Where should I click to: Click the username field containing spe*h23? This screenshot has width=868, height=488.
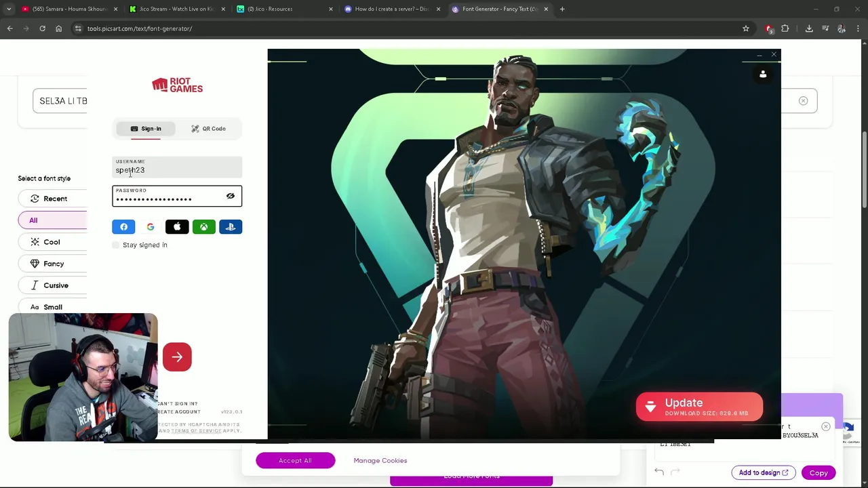pos(177,167)
